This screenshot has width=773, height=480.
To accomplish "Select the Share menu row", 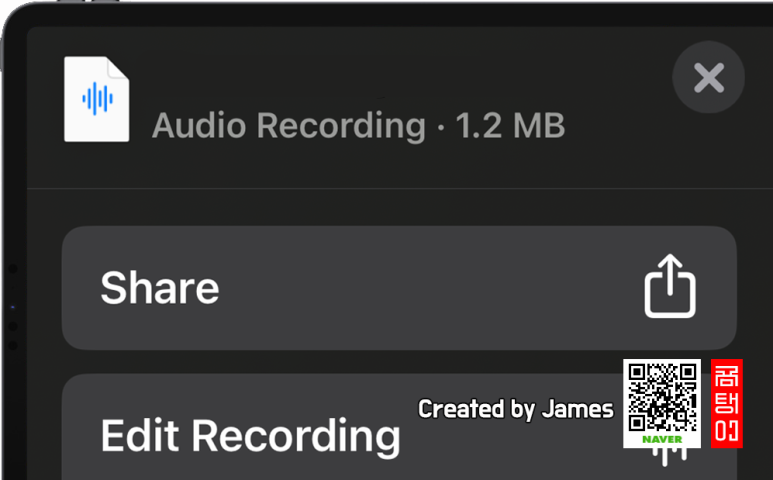I will [x=399, y=288].
